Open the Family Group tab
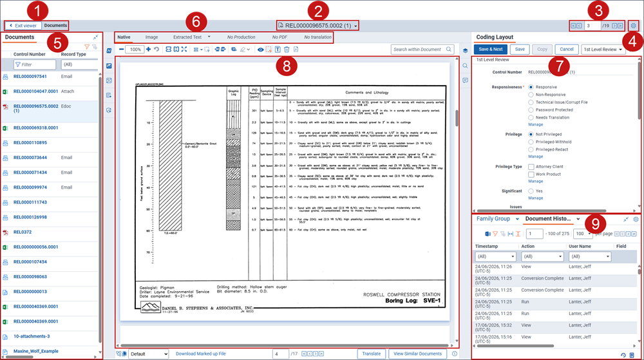This screenshot has width=644, height=360. (493, 219)
